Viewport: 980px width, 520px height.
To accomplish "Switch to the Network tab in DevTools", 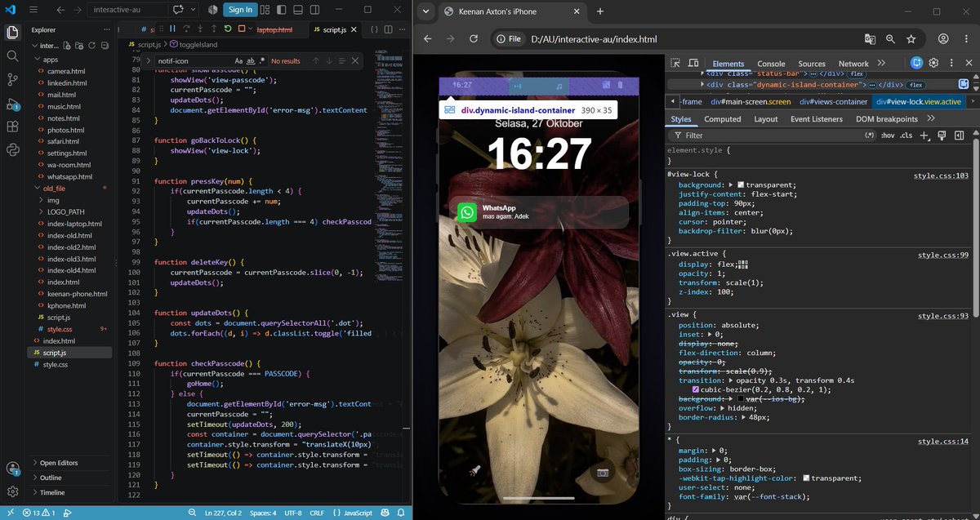I will point(853,64).
